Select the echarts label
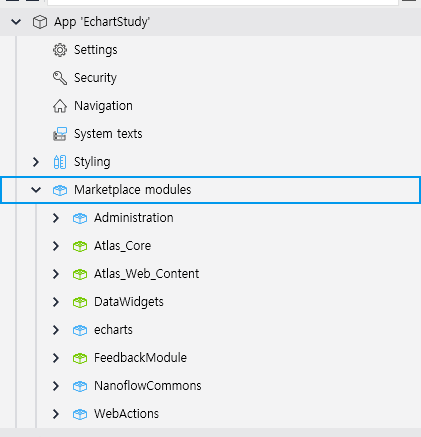The width and height of the screenshot is (421, 437). (x=113, y=330)
